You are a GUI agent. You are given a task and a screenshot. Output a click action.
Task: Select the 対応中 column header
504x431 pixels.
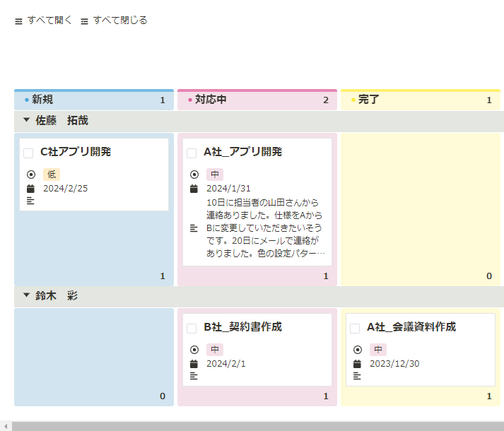257,100
